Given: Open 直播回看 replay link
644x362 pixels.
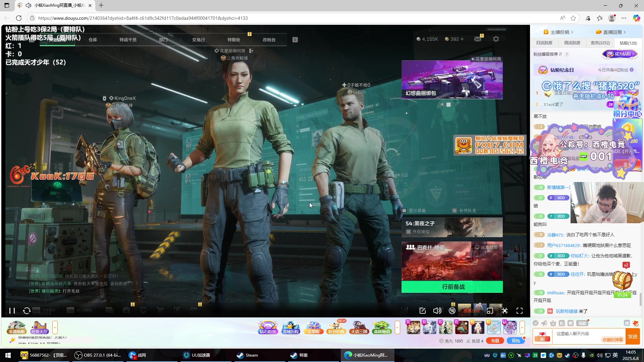Looking at the screenshot, I should (x=611, y=32).
